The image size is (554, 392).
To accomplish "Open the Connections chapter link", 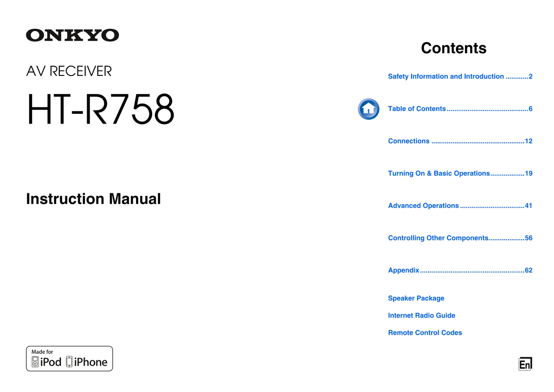I will (x=409, y=141).
